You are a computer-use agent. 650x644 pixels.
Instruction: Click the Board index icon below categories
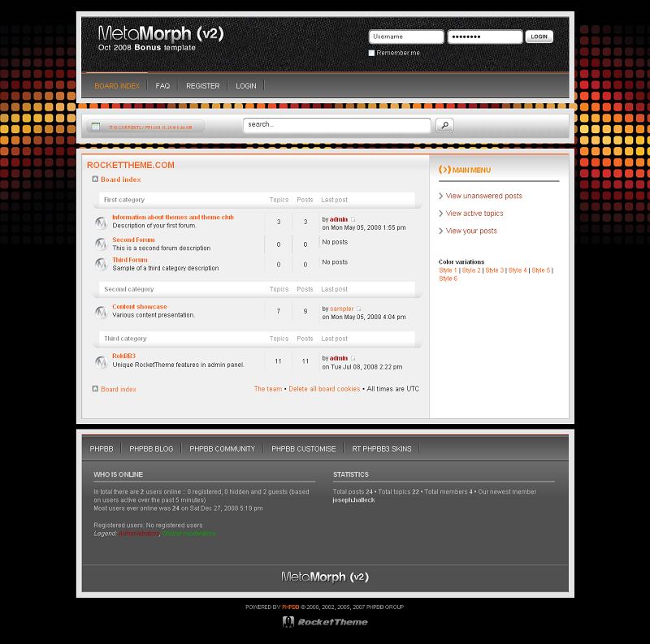(x=95, y=389)
